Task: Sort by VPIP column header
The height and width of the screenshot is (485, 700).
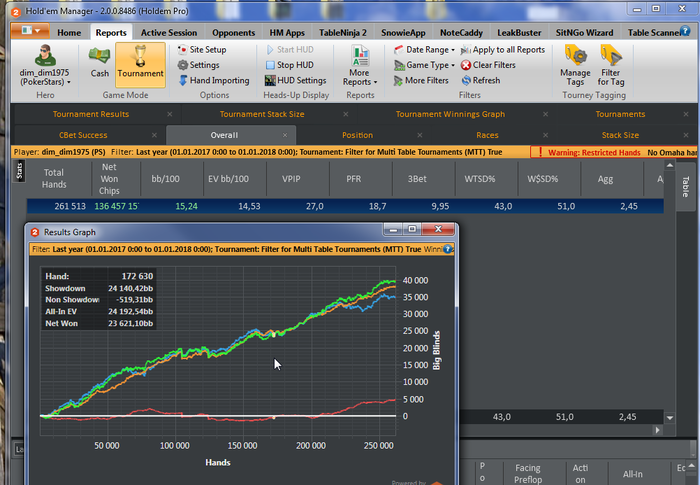Action: click(291, 179)
